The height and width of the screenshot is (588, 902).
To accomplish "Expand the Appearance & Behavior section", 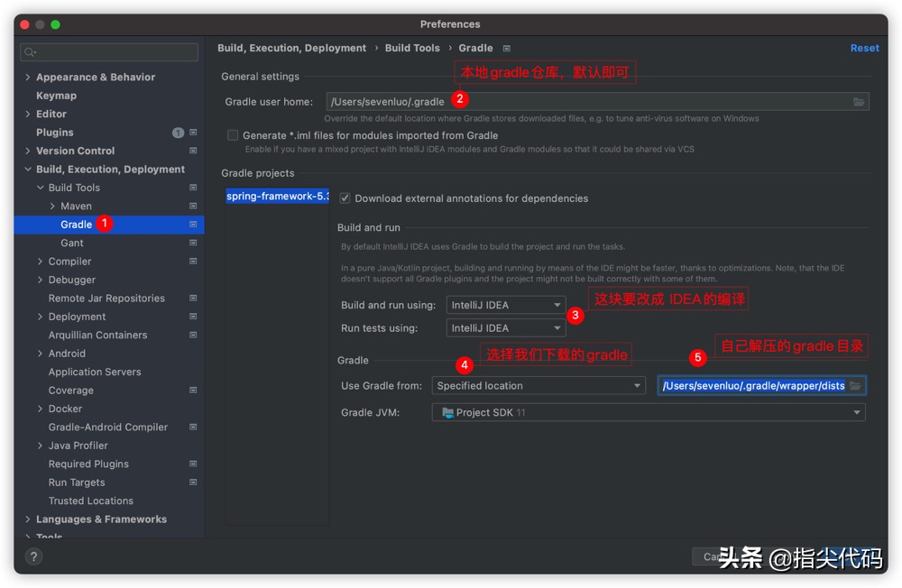I will (x=28, y=78).
